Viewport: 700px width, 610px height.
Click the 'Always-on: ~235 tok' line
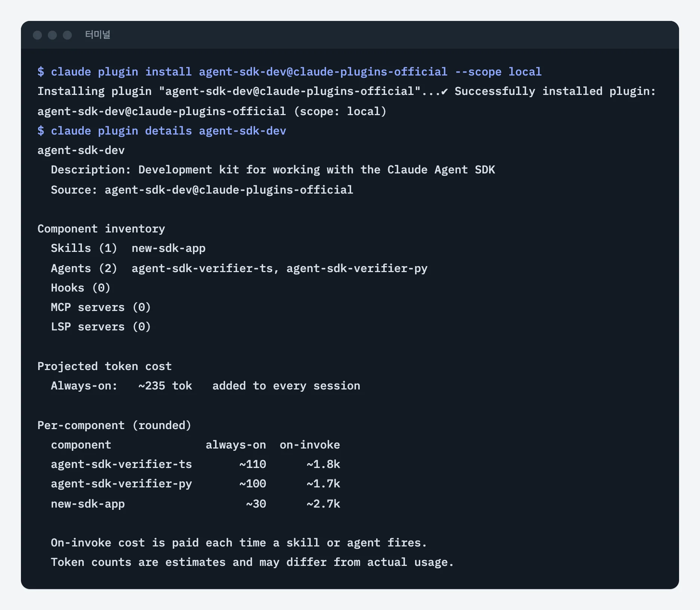point(206,386)
